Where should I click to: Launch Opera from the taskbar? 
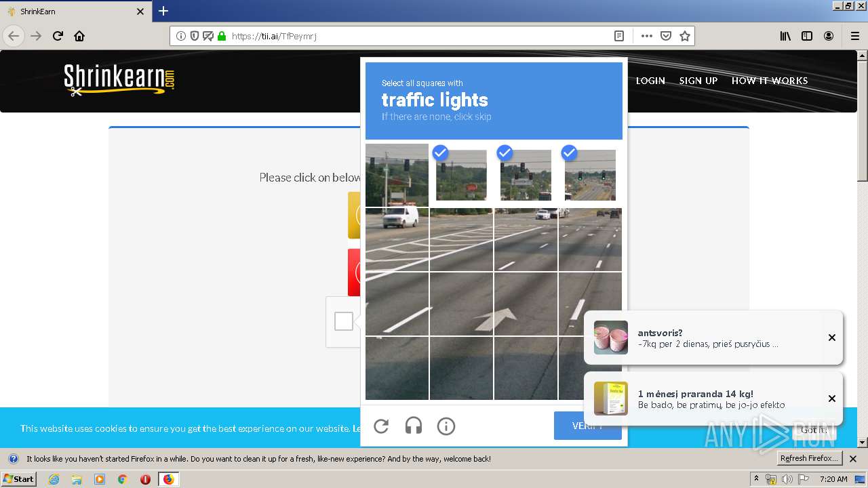click(145, 479)
